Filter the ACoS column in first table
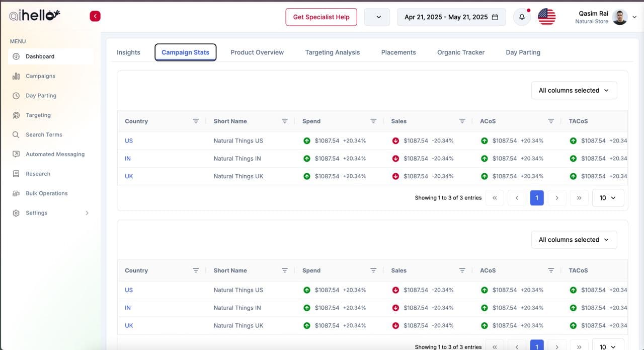Image resolution: width=644 pixels, height=350 pixels. tap(551, 121)
